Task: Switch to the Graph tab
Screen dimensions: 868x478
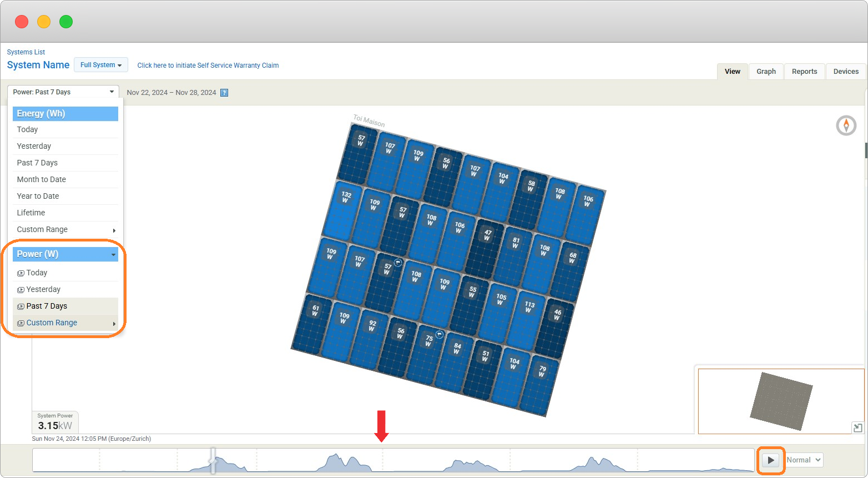Action: 766,71
